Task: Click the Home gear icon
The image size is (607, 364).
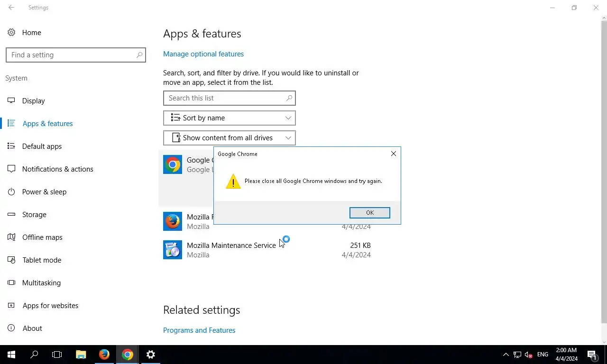Action: click(x=11, y=32)
